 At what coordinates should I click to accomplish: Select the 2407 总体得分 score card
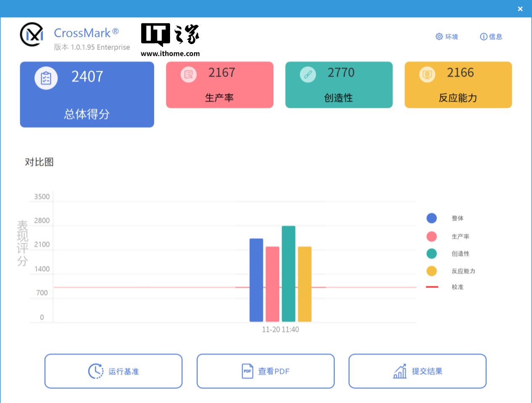87,94
